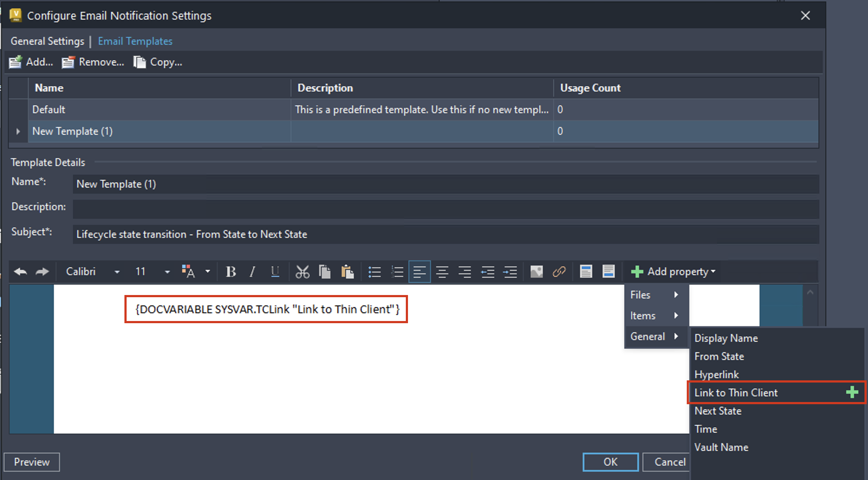Screen dimensions: 868x480
Task: Toggle underline formatting
Action: click(x=275, y=272)
